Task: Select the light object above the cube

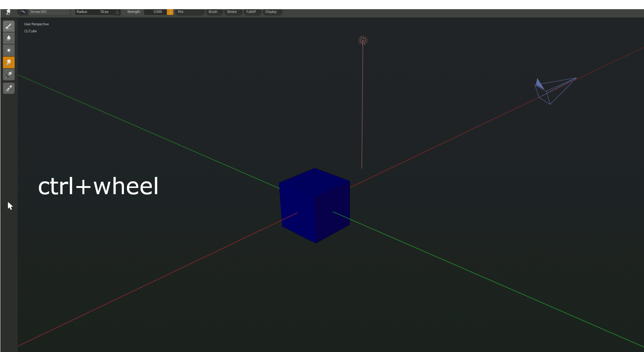Action: 363,40
